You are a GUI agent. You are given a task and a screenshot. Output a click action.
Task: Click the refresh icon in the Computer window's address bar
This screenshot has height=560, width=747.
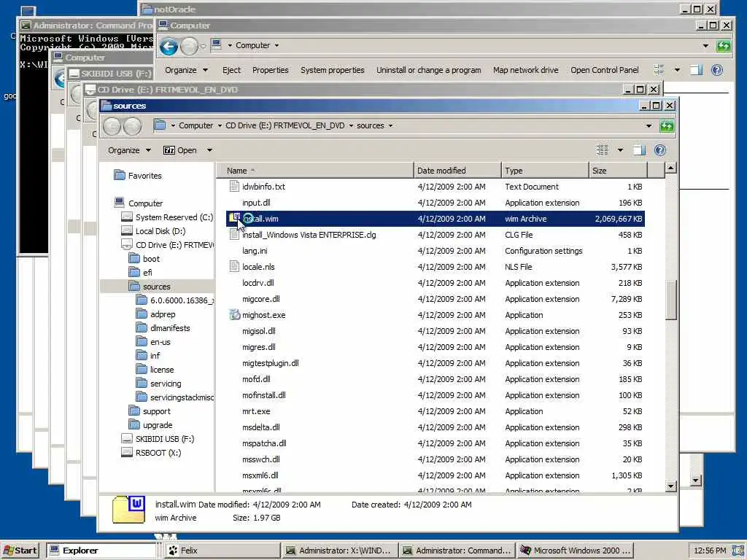point(723,46)
